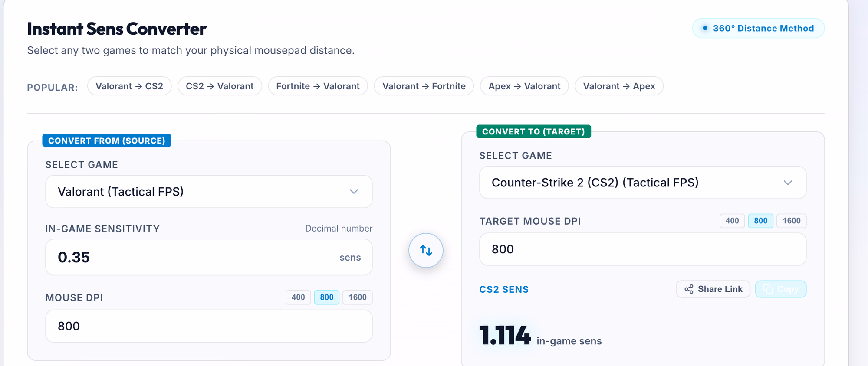Set source Mouse DPI to 1600

[x=358, y=297]
